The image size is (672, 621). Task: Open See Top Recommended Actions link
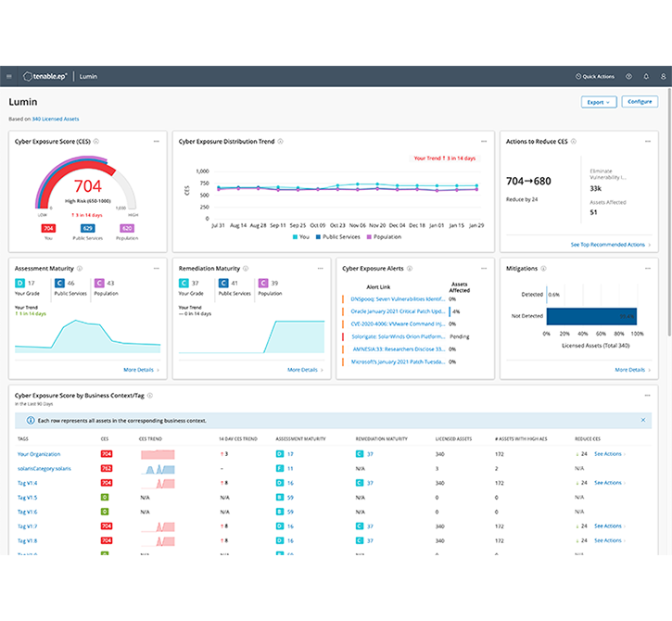(x=610, y=245)
